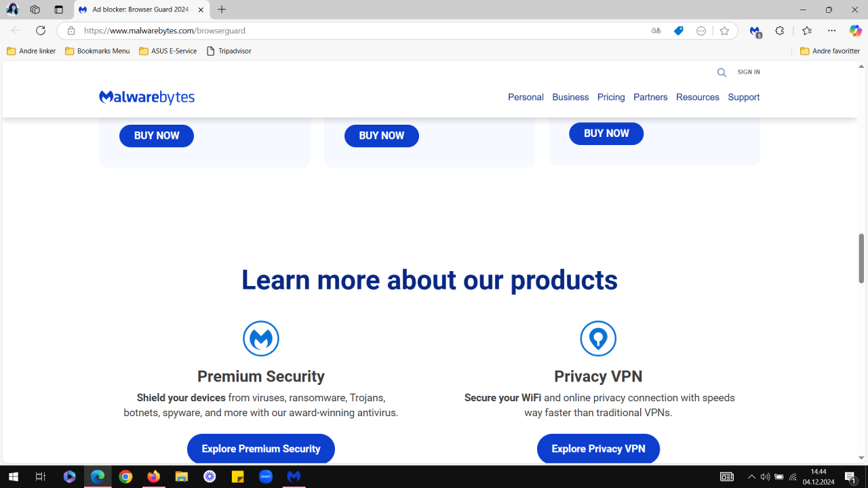Click the Malwarebytes extension icon in toolbar
This screenshot has height=488, width=868.
click(755, 30)
